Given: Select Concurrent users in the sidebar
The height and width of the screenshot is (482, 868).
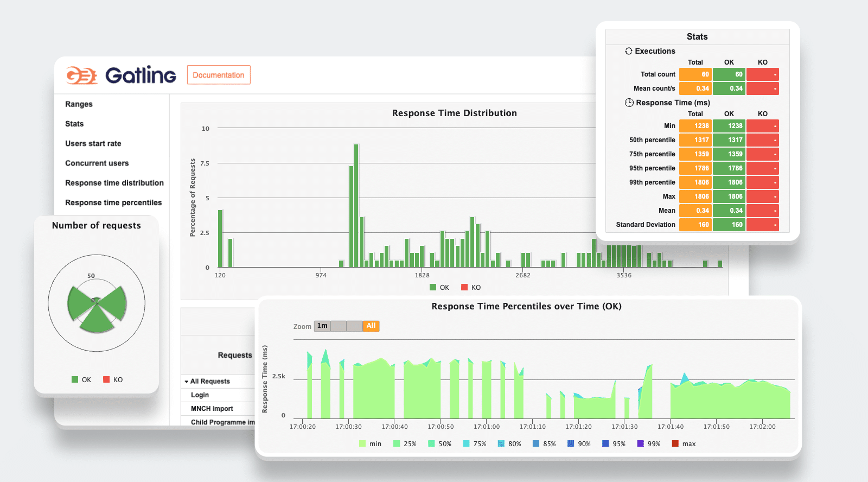Looking at the screenshot, I should [x=97, y=163].
